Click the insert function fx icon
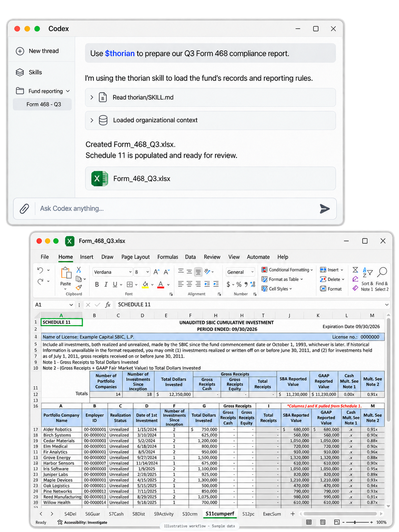Screen dimensions: 399x532 108,305
